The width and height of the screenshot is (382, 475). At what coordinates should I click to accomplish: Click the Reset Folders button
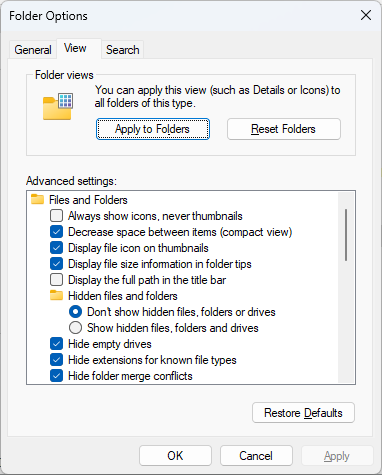pyautogui.click(x=284, y=129)
